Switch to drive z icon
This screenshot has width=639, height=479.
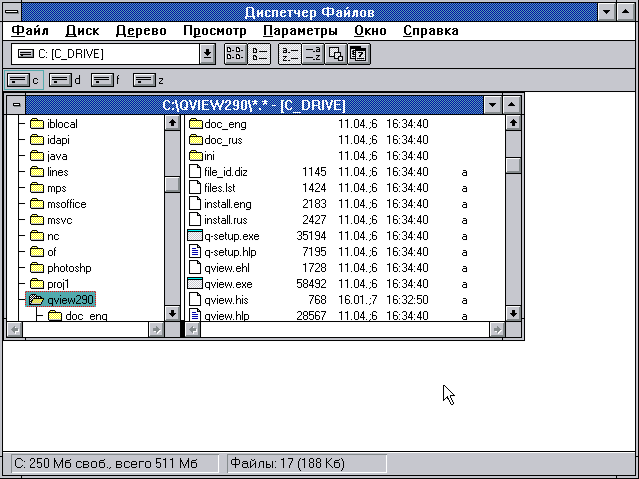[148, 80]
